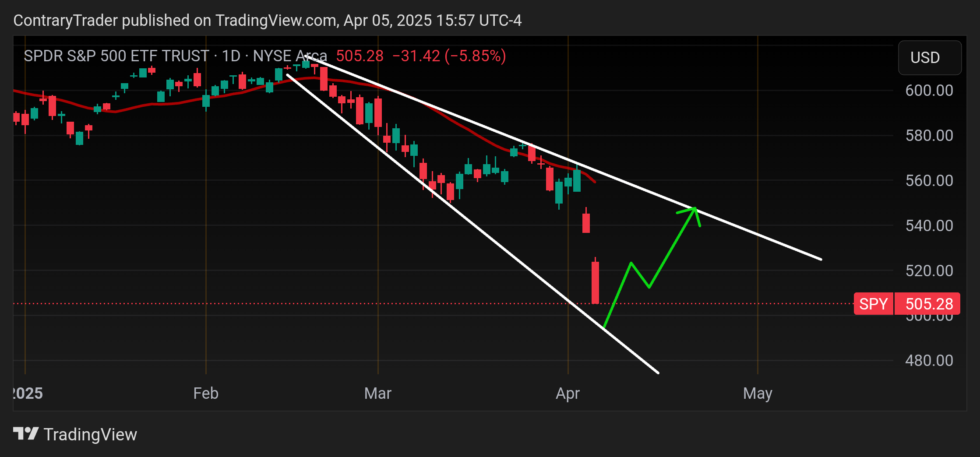Viewport: 980px width, 457px height.
Task: Click the 580.00 price axis label
Action: click(x=929, y=135)
